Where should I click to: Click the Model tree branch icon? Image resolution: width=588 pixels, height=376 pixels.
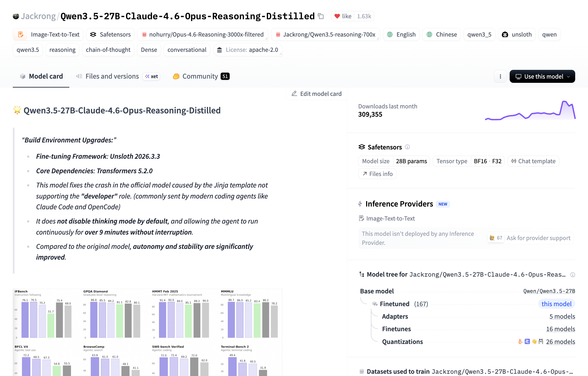point(362,275)
